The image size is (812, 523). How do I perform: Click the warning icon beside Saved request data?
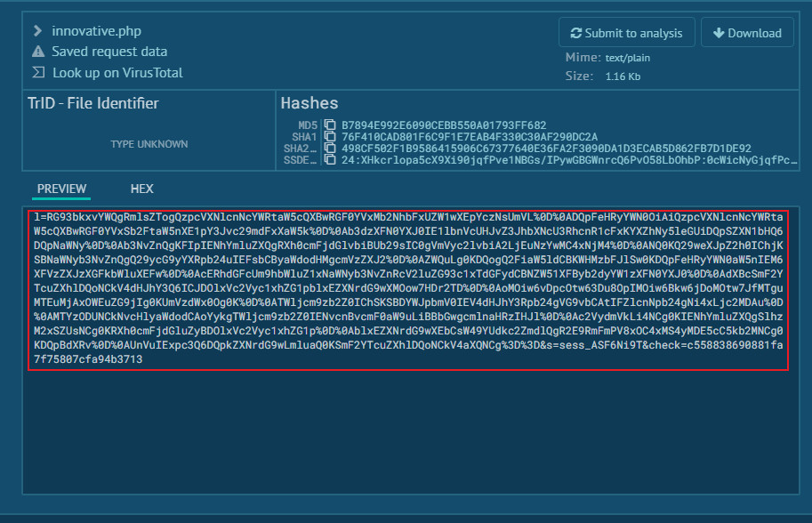[38, 52]
